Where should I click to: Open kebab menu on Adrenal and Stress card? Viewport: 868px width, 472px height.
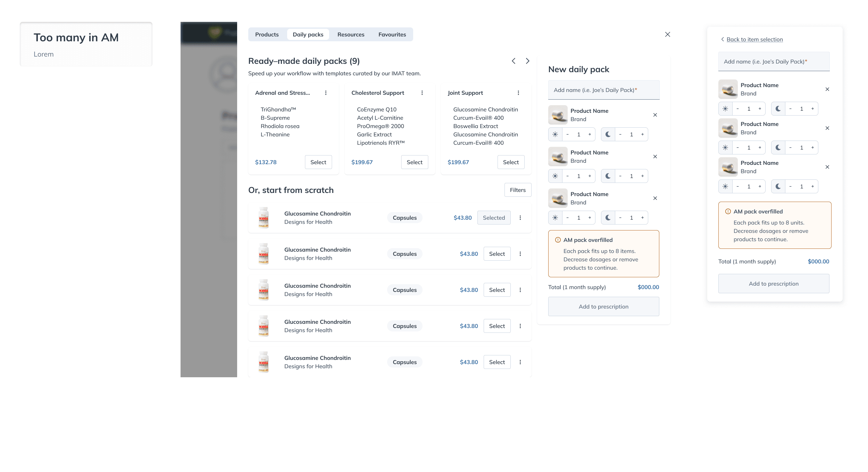[x=326, y=93]
